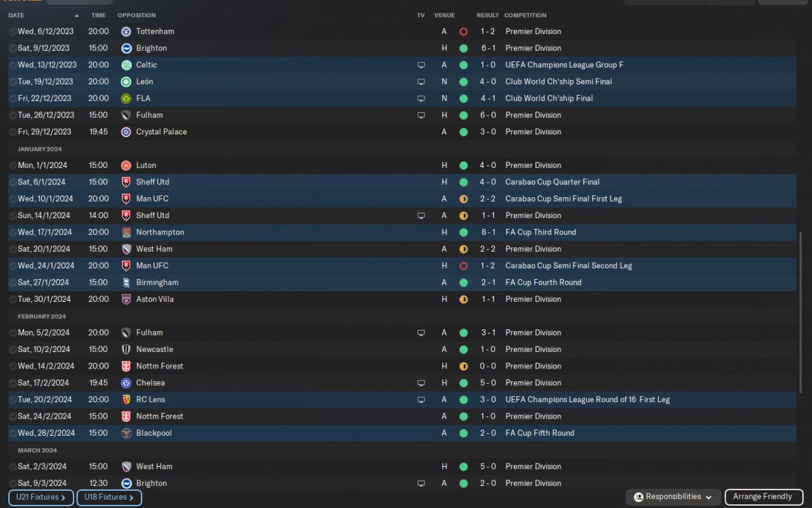Image resolution: width=812 pixels, height=508 pixels.
Task: Click the RC Lens club badge
Action: [x=126, y=400]
